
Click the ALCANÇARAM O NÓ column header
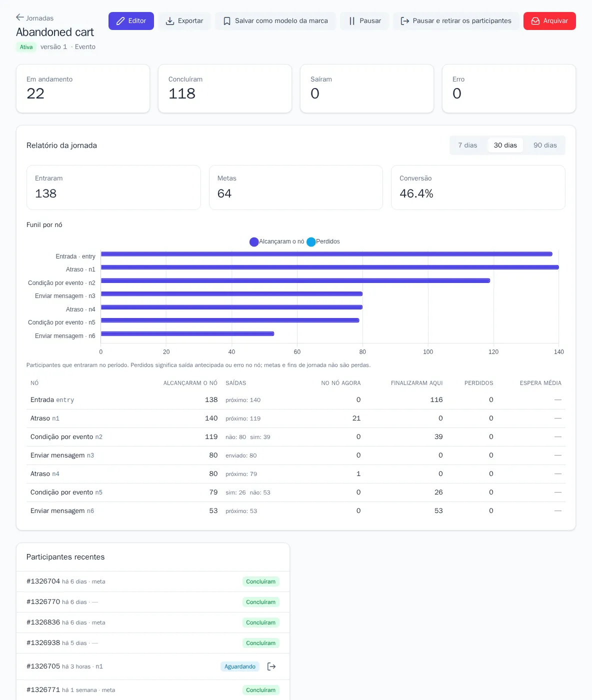pyautogui.click(x=190, y=383)
